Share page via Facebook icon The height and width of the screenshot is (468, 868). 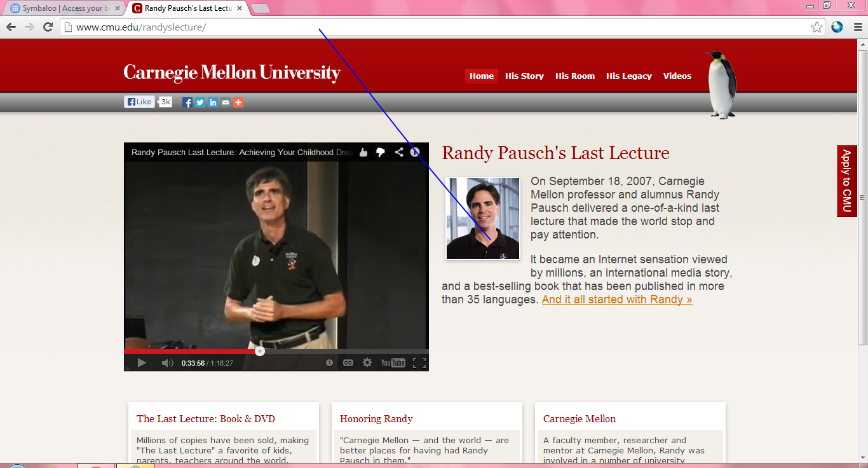[187, 102]
